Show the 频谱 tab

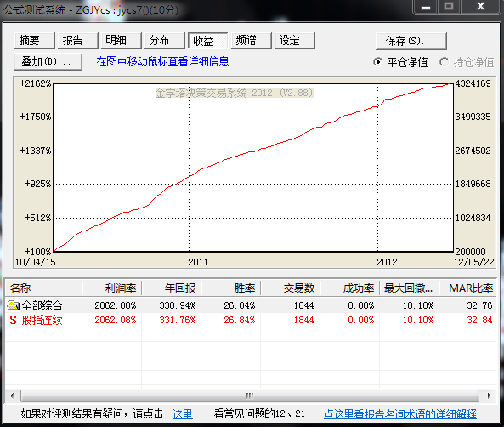coord(252,41)
